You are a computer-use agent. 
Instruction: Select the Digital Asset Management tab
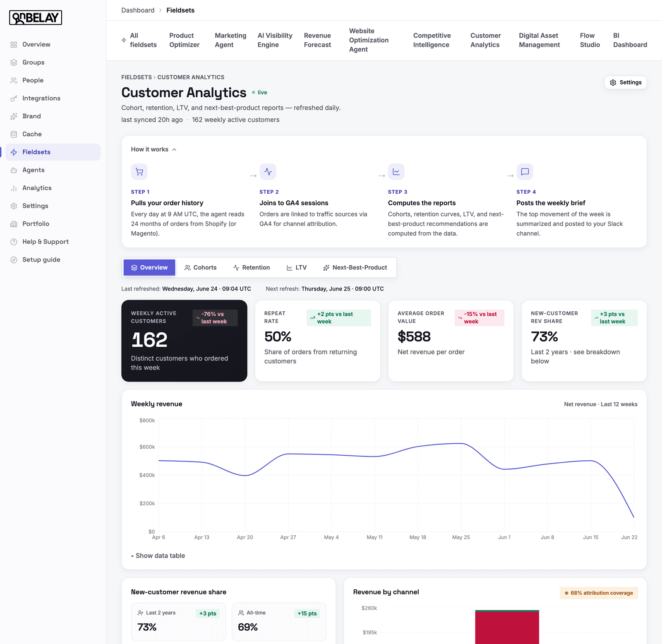pos(540,40)
